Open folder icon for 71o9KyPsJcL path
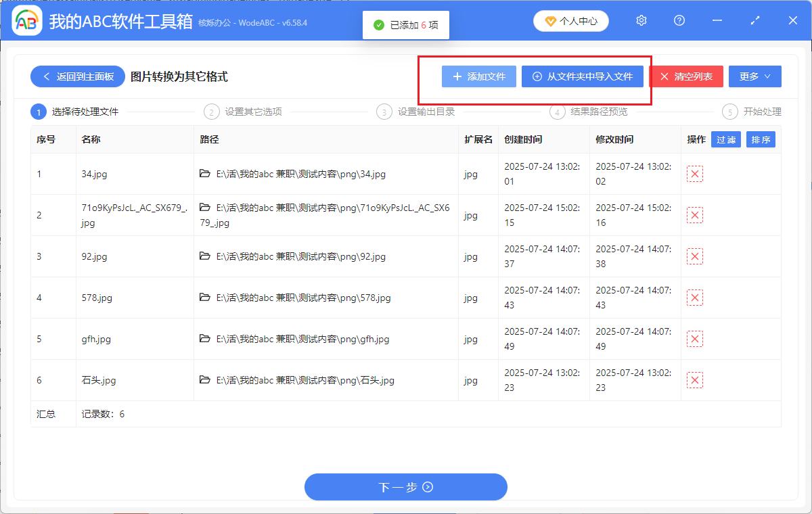This screenshot has height=514, width=812. (205, 208)
